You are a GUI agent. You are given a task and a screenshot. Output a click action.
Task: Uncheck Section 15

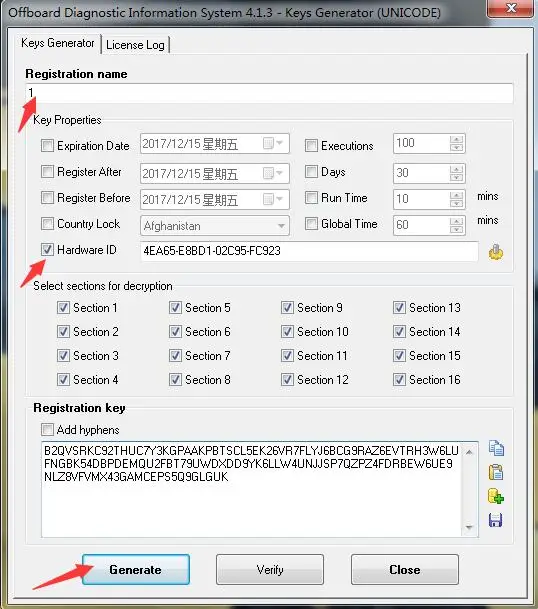[399, 355]
